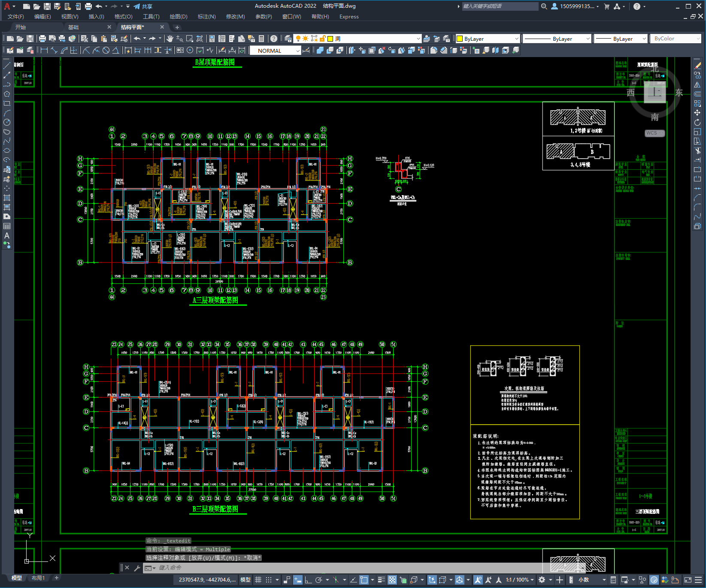Click the QuickCalc calculator icon
The image size is (706, 588).
click(x=261, y=39)
